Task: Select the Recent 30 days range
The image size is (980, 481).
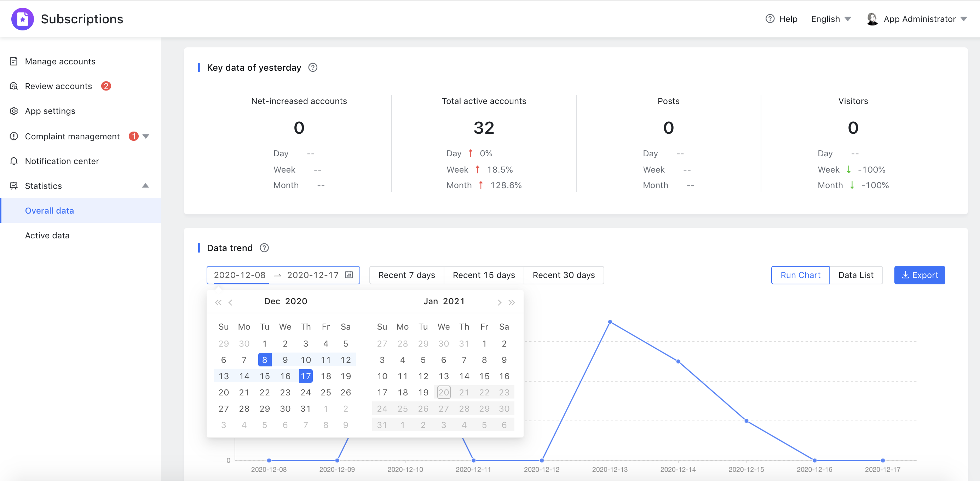Action: 564,275
